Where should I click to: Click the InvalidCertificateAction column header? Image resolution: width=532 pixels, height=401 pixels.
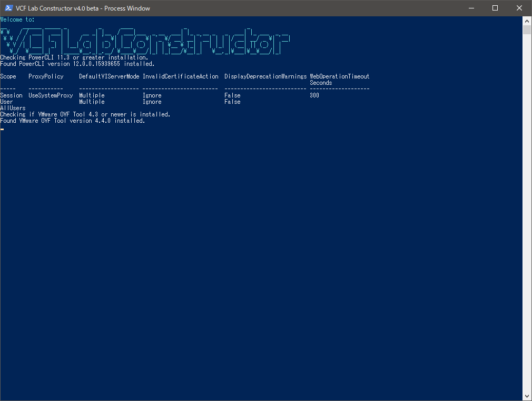tap(180, 76)
